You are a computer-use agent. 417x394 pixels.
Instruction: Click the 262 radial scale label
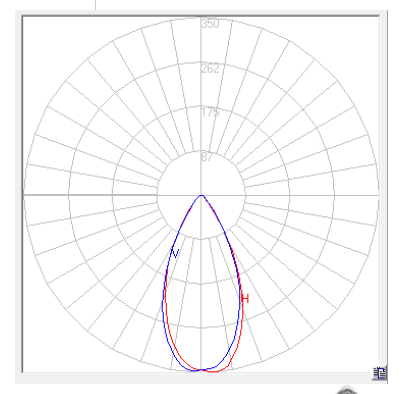210,68
